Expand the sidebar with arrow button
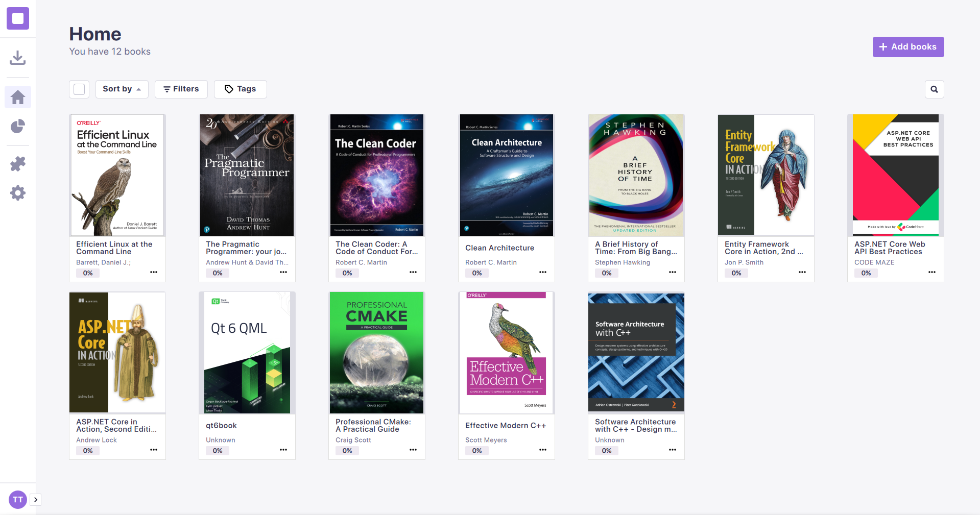Image resolution: width=980 pixels, height=515 pixels. coord(36,500)
